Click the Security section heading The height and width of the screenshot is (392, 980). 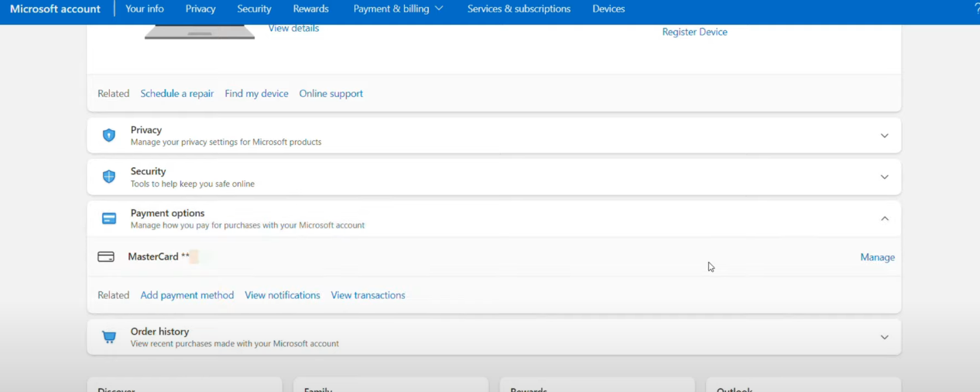pos(148,171)
